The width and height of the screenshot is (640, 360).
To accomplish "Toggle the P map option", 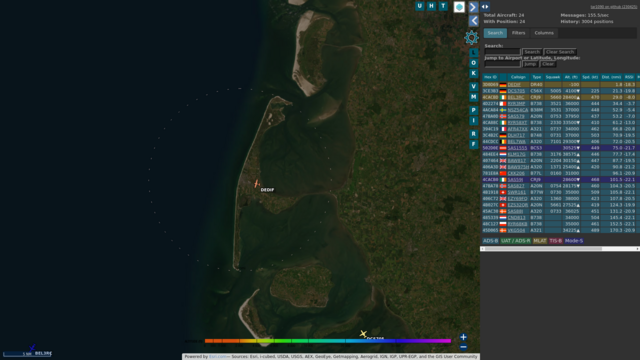I will pyautogui.click(x=473, y=110).
